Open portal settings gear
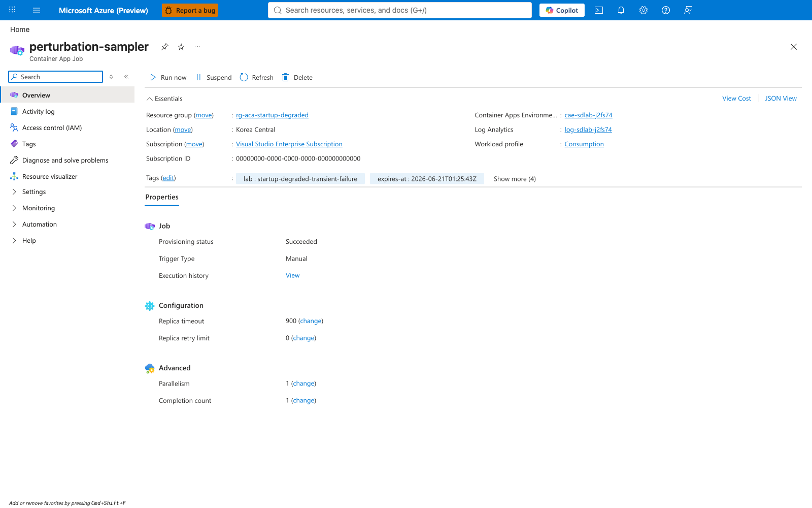The height and width of the screenshot is (508, 812). pyautogui.click(x=644, y=10)
